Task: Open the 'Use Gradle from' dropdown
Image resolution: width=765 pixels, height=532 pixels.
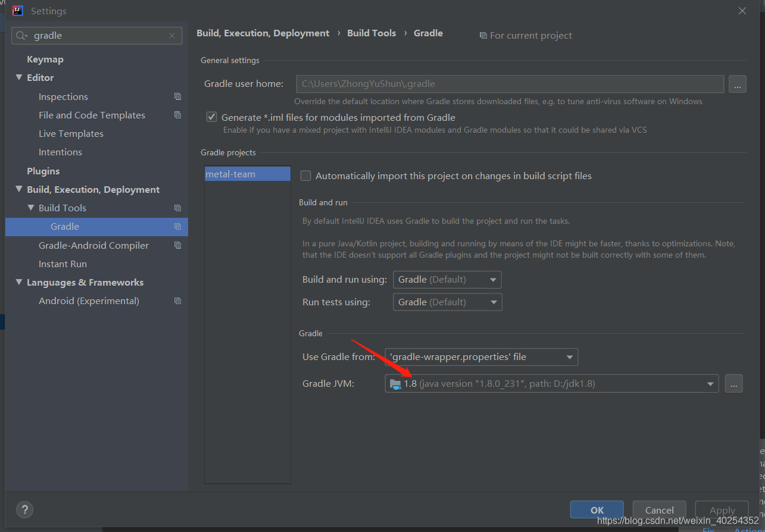Action: coord(482,357)
